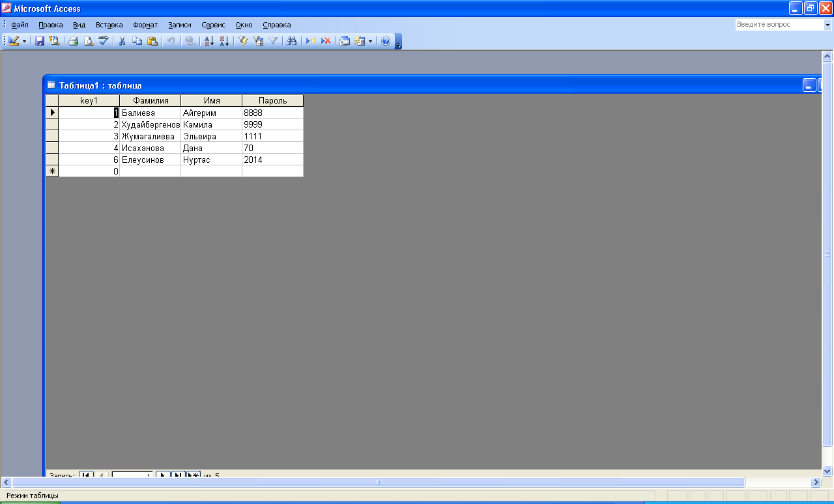The width and height of the screenshot is (834, 504).
Task: Save the table with the floppy disk icon
Action: click(x=40, y=41)
